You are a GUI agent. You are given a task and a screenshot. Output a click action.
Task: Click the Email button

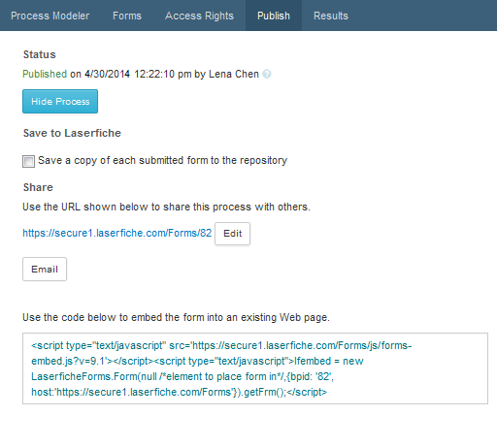tap(45, 269)
